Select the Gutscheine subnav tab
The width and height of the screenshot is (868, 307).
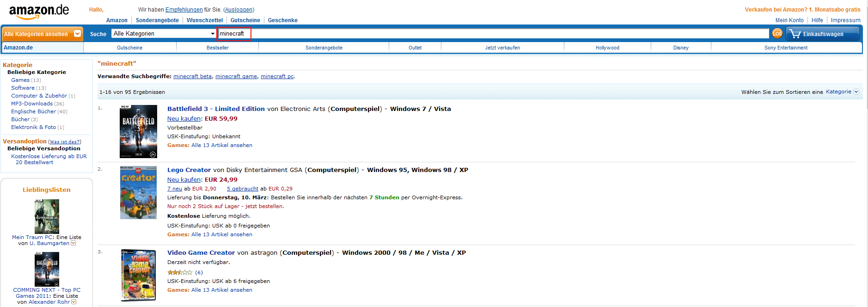coord(130,48)
